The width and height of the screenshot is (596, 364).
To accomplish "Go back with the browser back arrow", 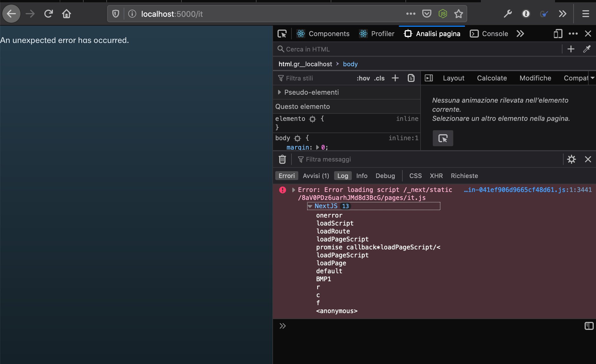I will click(11, 14).
